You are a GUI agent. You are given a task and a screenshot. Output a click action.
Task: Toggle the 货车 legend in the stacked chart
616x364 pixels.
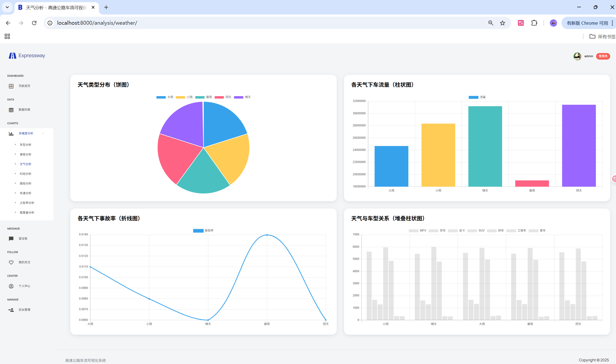point(437,231)
